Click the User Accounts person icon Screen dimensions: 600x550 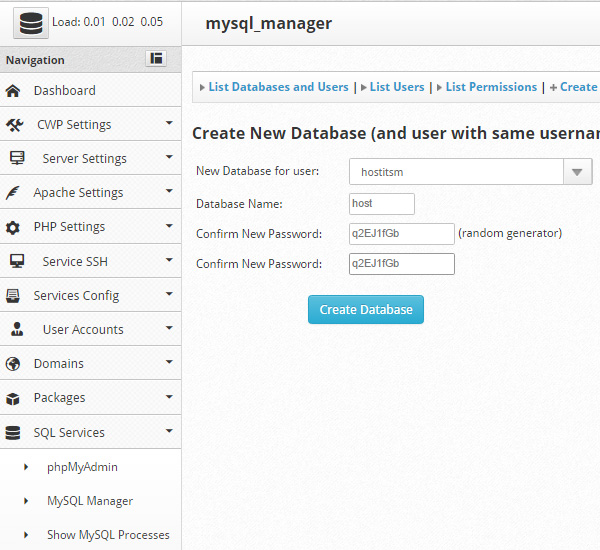(17, 330)
